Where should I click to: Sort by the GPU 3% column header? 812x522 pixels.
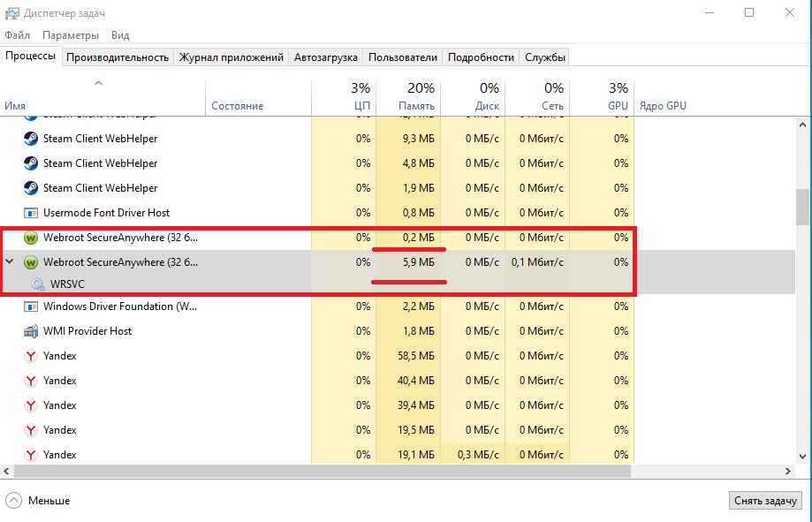(602, 97)
